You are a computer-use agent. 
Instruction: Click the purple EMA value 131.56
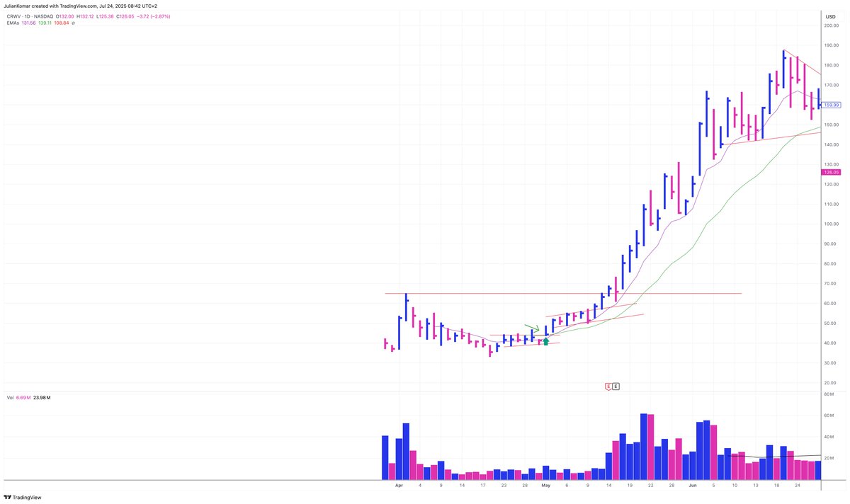[28, 23]
